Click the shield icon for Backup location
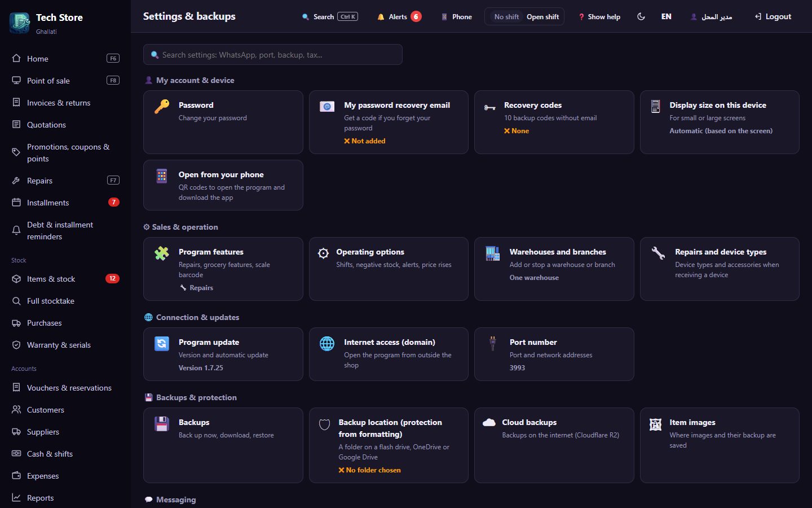The height and width of the screenshot is (508, 812). [x=325, y=424]
